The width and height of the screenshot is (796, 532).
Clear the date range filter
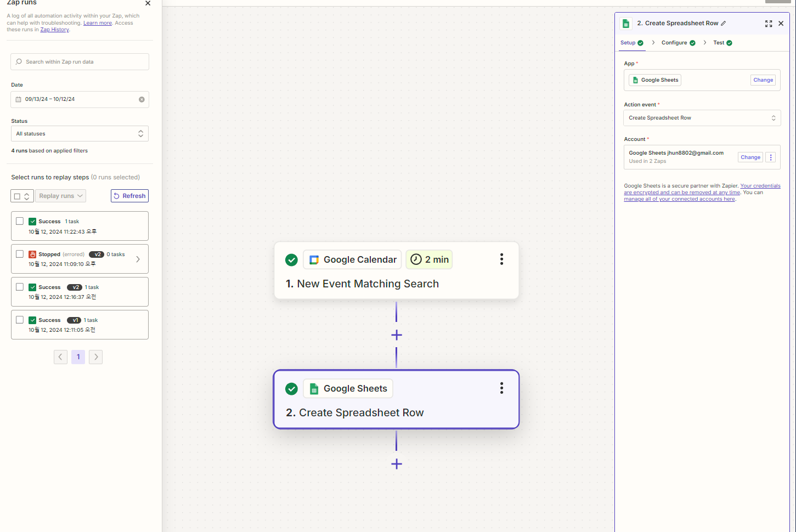(142, 99)
